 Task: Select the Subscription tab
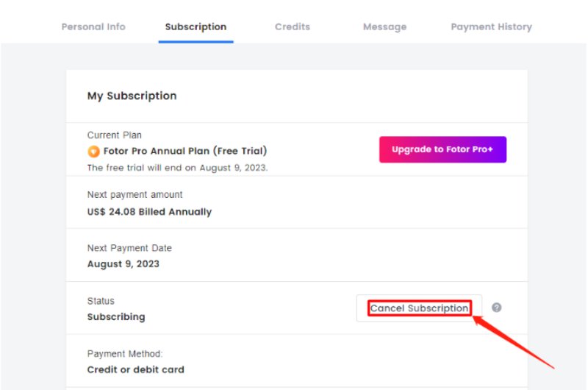tap(196, 27)
